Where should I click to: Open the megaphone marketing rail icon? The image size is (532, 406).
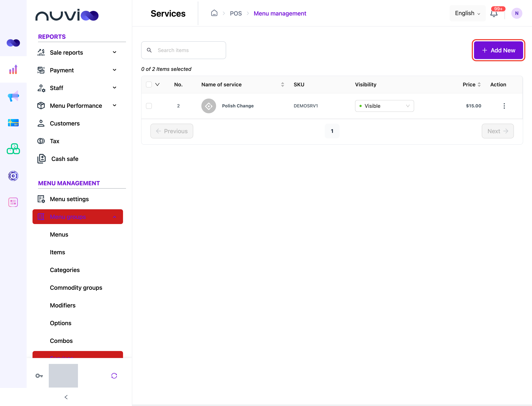13,96
